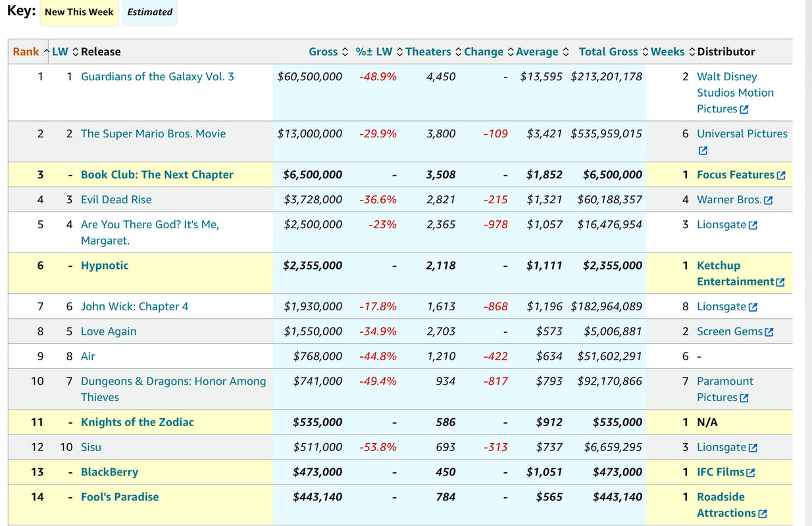Screen dimensions: 812x526
Task: Click external link icon next to Screen Gems
Action: click(769, 333)
